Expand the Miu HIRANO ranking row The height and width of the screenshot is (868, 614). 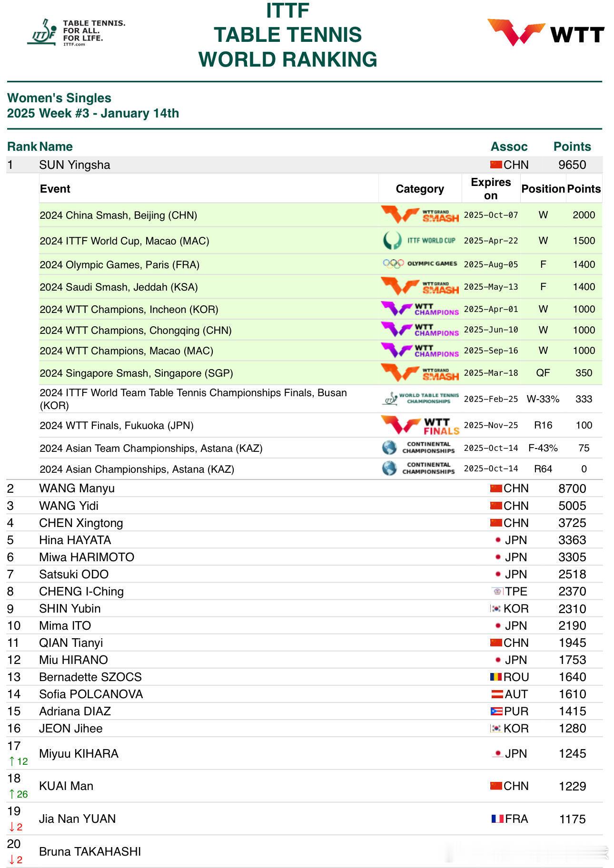coord(305,660)
